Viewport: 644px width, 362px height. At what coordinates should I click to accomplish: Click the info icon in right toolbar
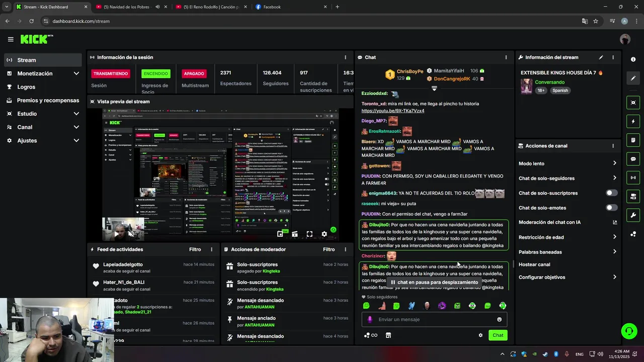(x=633, y=59)
